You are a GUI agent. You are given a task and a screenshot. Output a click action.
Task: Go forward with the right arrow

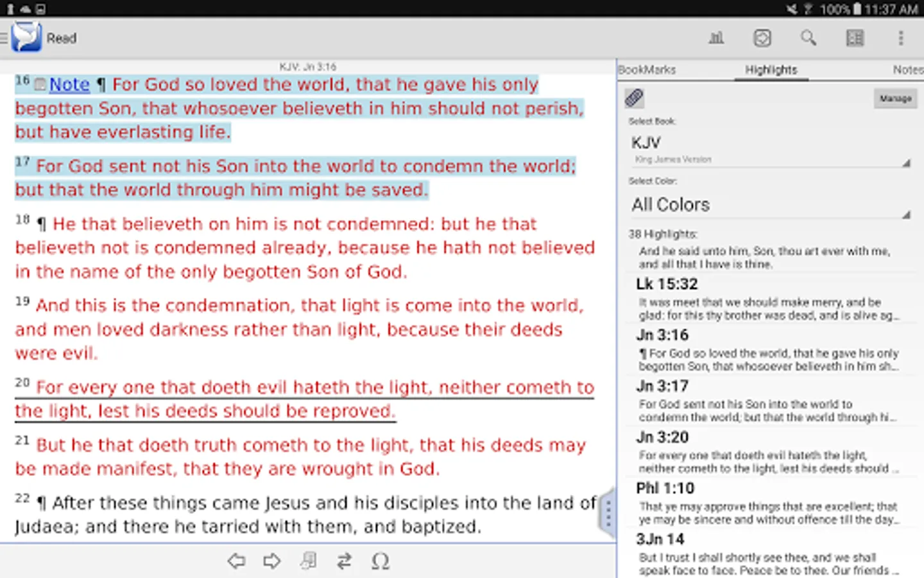272,561
